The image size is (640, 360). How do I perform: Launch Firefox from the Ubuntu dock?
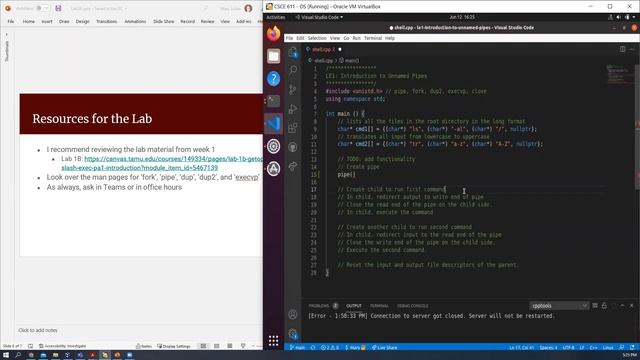pyautogui.click(x=273, y=33)
